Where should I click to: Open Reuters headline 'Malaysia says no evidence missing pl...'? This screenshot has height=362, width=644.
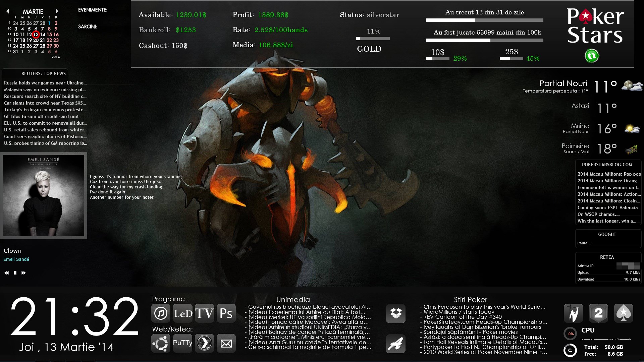click(x=45, y=89)
